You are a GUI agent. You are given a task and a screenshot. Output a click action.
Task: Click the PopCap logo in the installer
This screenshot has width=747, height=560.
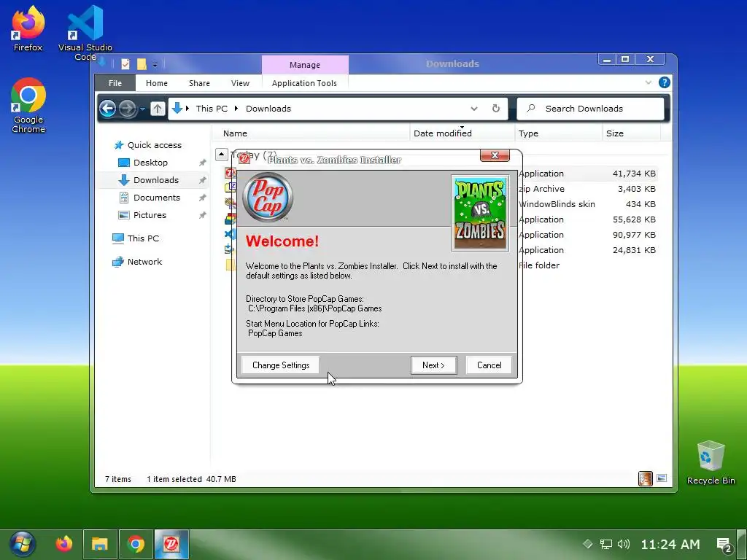click(x=268, y=197)
